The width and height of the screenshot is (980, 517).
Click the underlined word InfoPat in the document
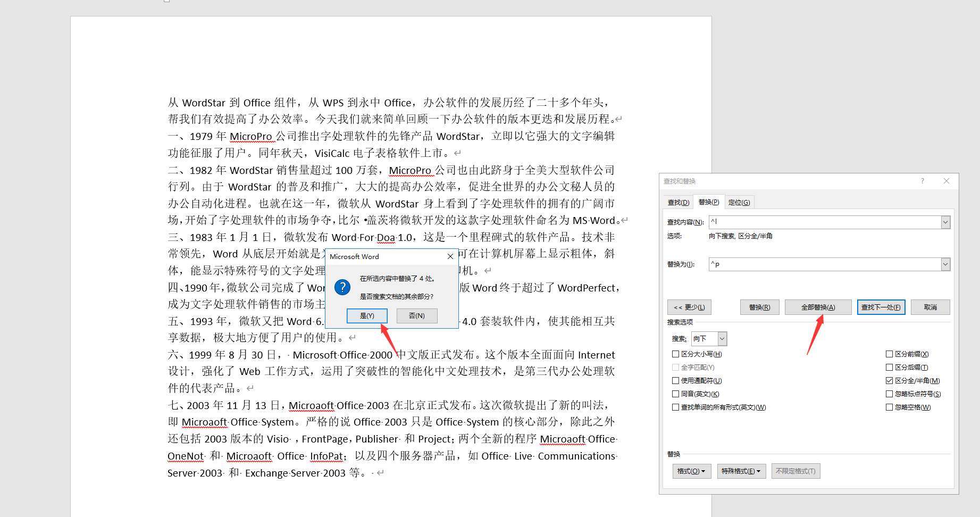[326, 456]
